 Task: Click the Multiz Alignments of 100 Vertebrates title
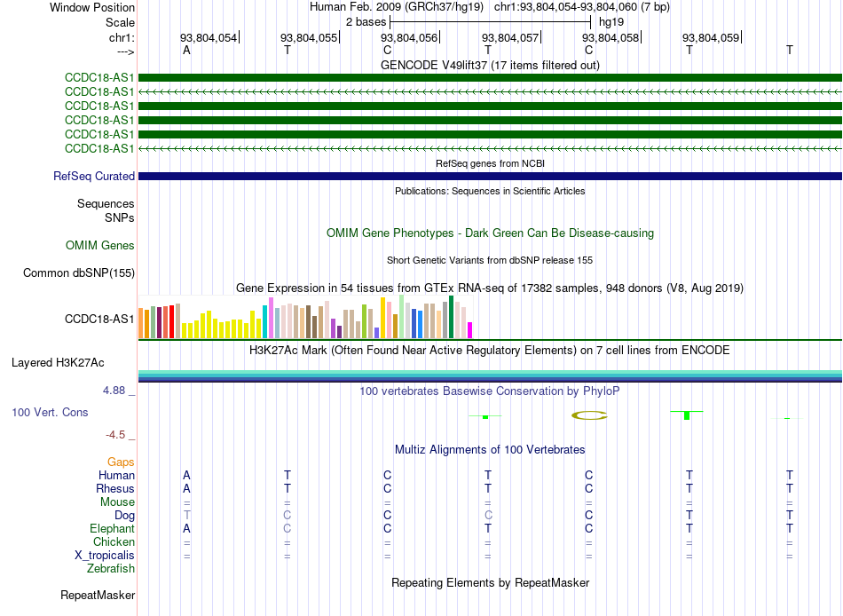coord(490,449)
